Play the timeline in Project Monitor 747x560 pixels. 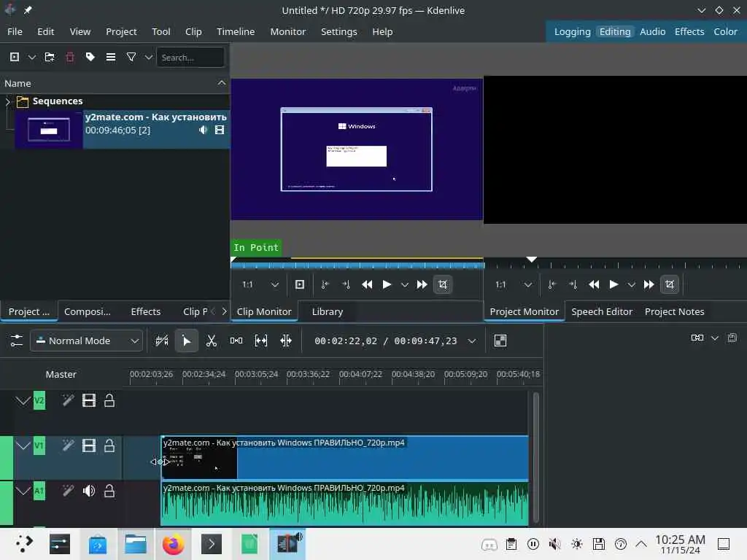(614, 285)
